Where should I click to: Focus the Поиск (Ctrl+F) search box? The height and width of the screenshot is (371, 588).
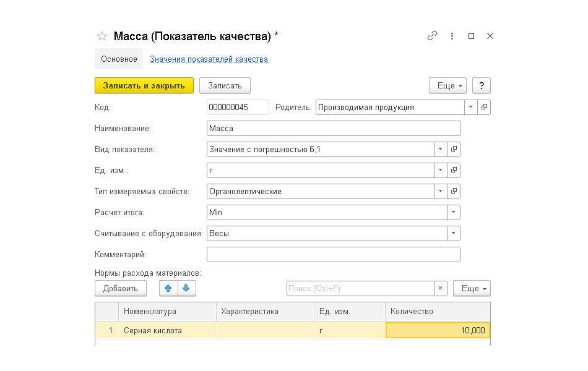[x=360, y=288]
